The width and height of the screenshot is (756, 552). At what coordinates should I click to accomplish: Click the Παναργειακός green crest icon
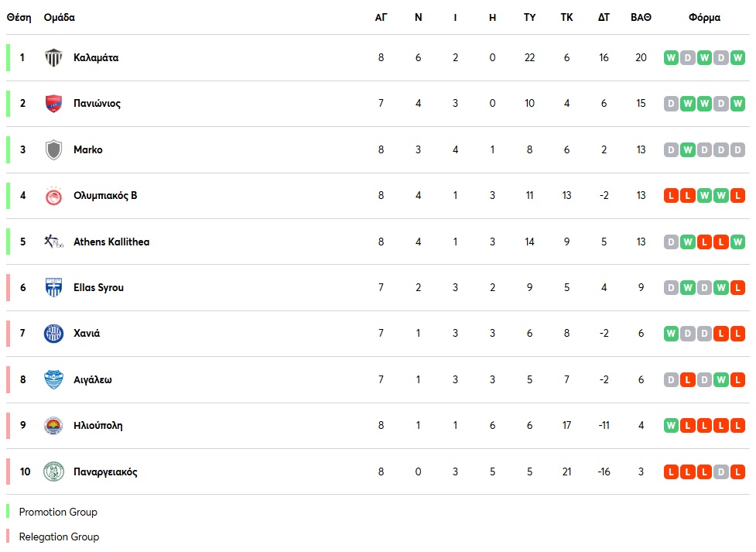(53, 471)
